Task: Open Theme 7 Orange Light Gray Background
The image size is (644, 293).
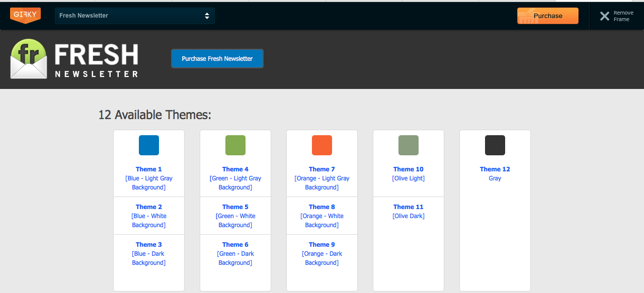Action: (x=322, y=178)
